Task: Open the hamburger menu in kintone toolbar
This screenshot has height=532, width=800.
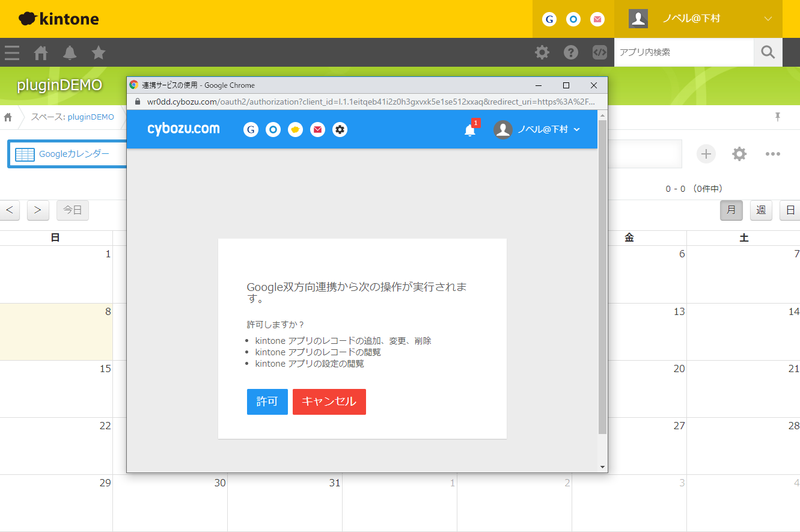Action: (12, 52)
